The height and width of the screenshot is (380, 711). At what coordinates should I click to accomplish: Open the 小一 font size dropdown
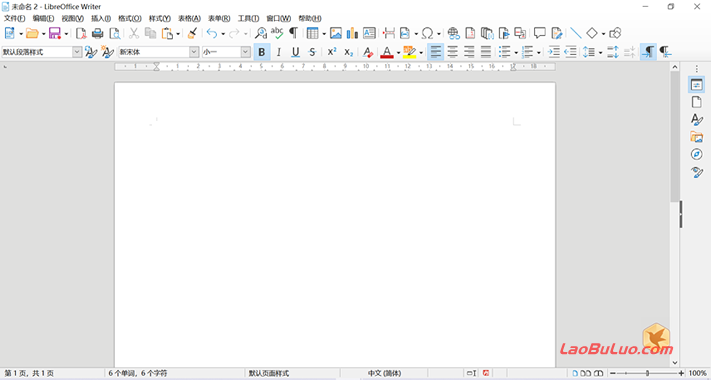(246, 52)
